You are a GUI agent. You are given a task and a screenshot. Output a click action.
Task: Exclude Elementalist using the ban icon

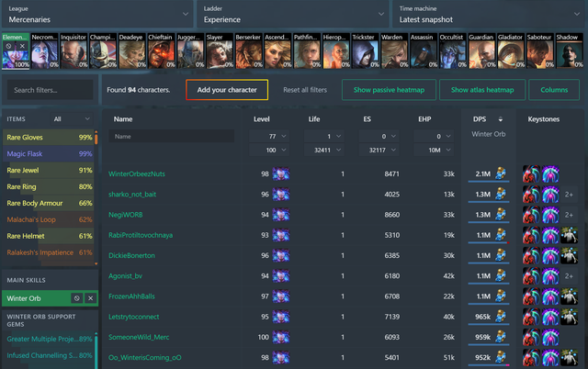pyautogui.click(x=8, y=46)
